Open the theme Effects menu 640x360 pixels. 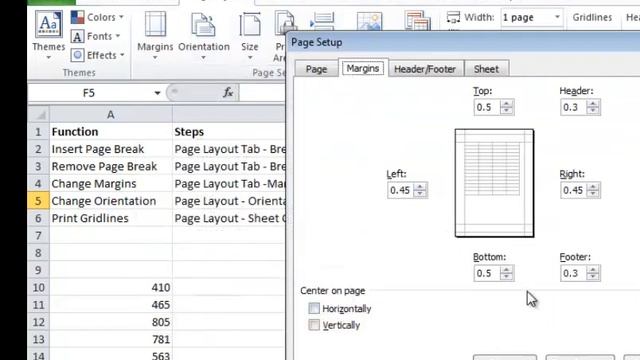[98, 55]
